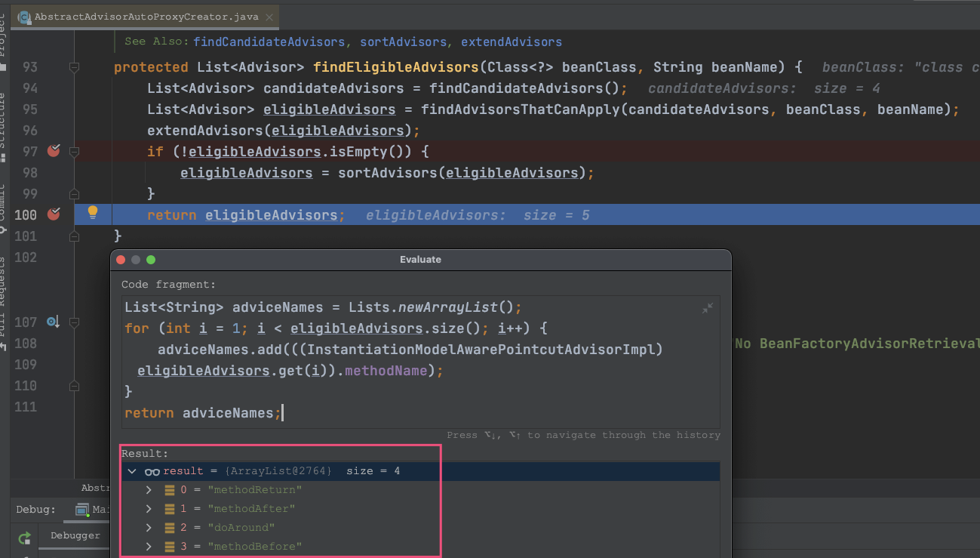
Task: Click line number 94 in the gutter
Action: (x=30, y=88)
